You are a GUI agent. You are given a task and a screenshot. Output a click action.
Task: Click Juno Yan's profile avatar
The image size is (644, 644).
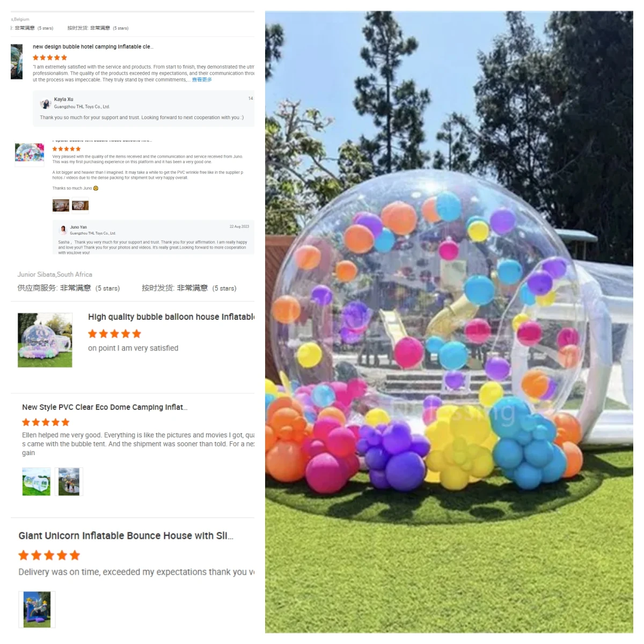(63, 230)
